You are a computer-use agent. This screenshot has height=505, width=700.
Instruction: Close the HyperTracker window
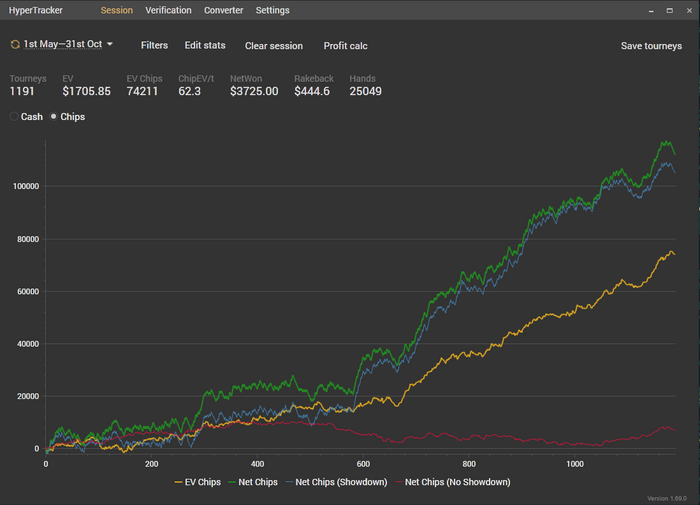pyautogui.click(x=689, y=10)
